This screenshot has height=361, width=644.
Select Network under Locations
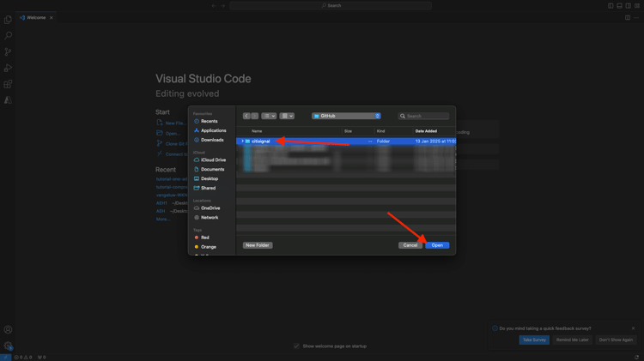210,218
